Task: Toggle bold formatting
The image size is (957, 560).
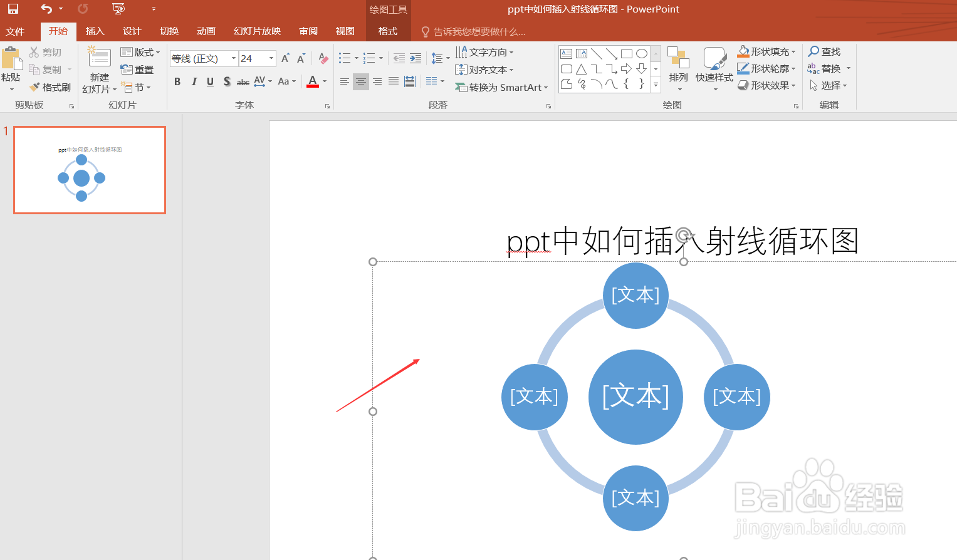Action: coord(177,81)
